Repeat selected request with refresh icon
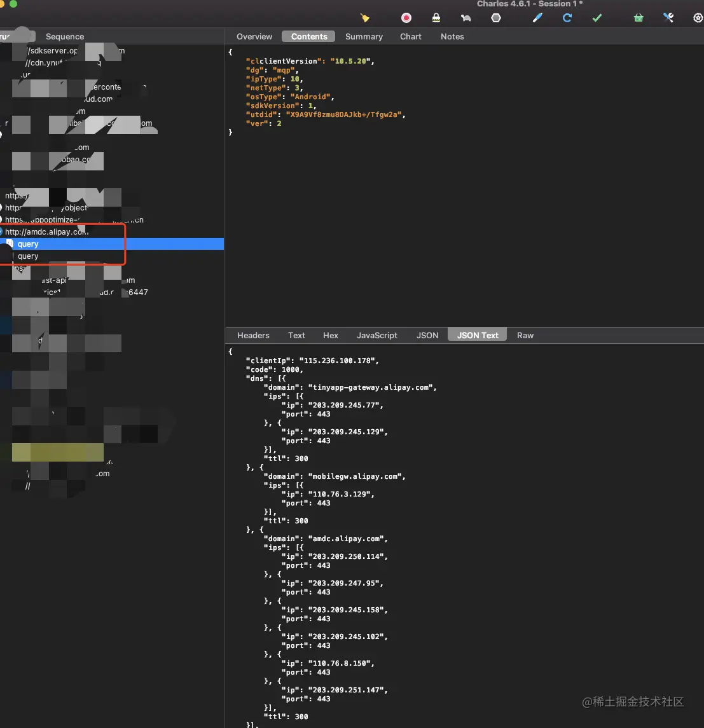This screenshot has height=728, width=704. coord(567,18)
